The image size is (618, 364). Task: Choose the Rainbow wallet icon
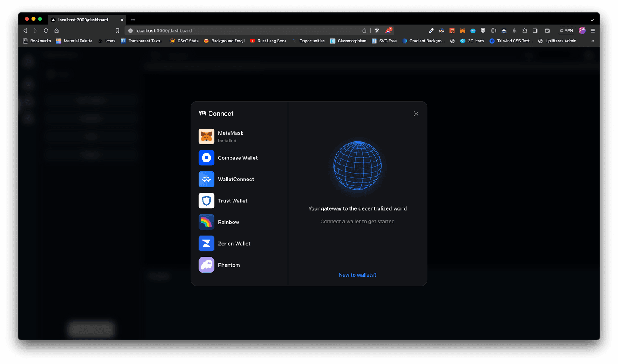coord(206,222)
